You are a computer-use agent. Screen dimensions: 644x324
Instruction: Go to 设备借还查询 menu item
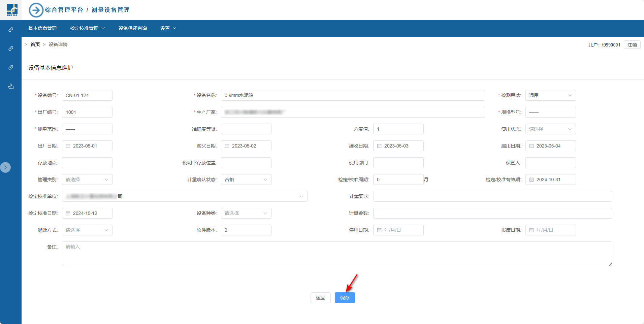tap(132, 28)
